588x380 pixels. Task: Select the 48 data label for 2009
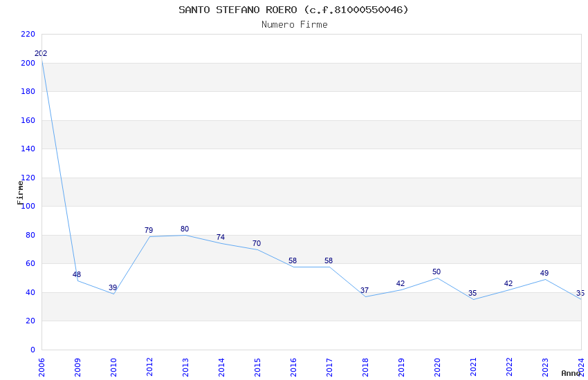pos(77,274)
